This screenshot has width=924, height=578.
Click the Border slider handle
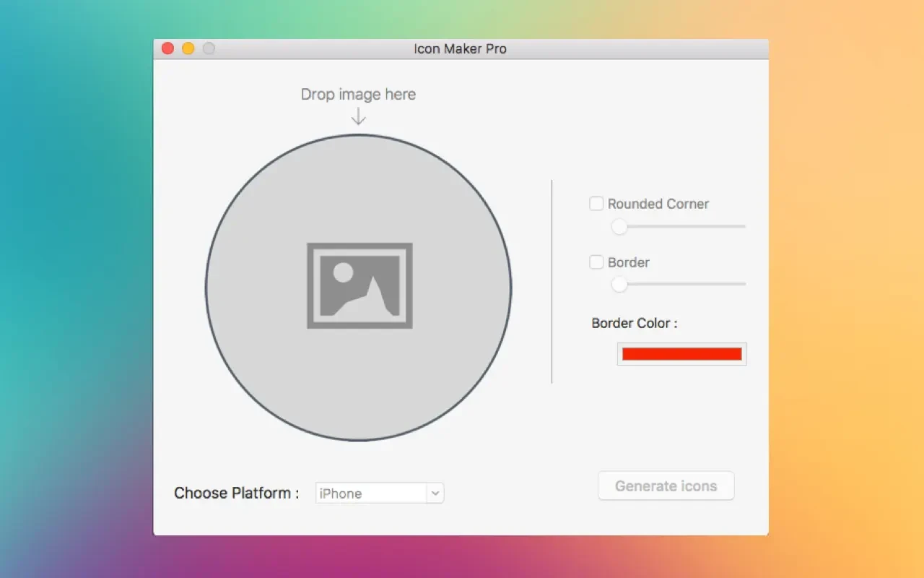619,285
